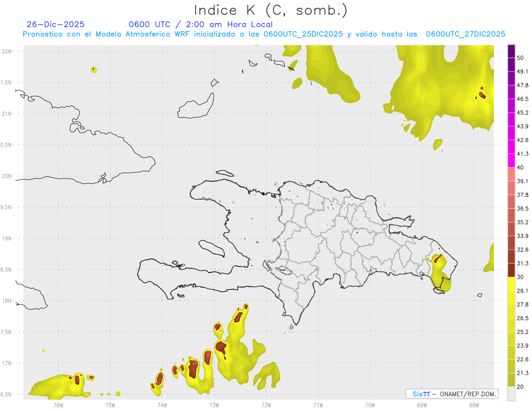Click the longitude axis label "73W"
532x411 pixels.
click(214, 405)
